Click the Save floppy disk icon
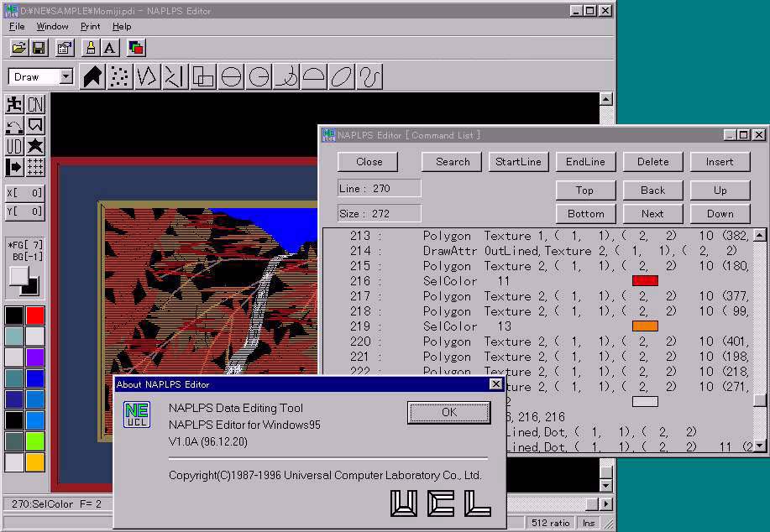770x532 pixels. click(39, 48)
